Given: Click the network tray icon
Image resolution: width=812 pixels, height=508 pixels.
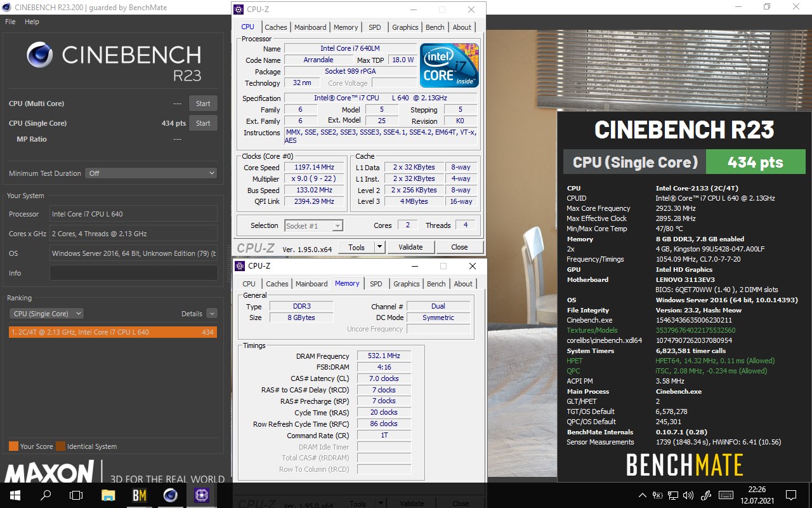Looking at the screenshot, I should click(x=674, y=495).
